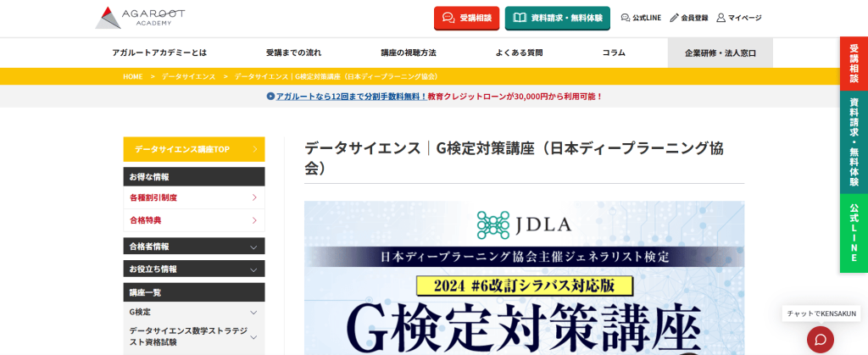Screen dimensions: 868x355
Task: Click the chevron next to 各種割引制度
Action: point(254,197)
